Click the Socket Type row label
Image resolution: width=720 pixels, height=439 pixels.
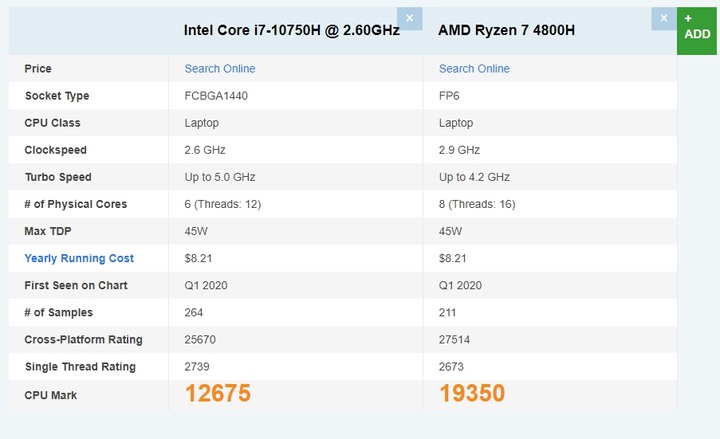[57, 96]
